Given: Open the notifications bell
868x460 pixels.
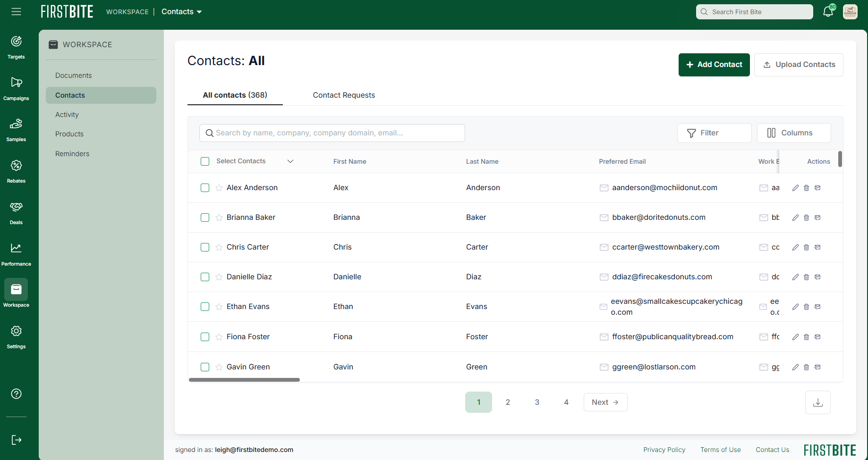Looking at the screenshot, I should [x=828, y=12].
